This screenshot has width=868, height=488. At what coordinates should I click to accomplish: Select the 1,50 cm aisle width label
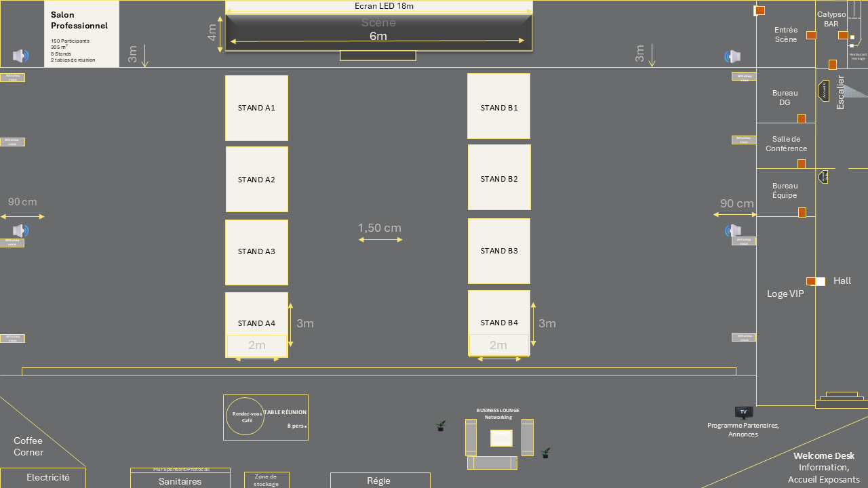coord(380,228)
